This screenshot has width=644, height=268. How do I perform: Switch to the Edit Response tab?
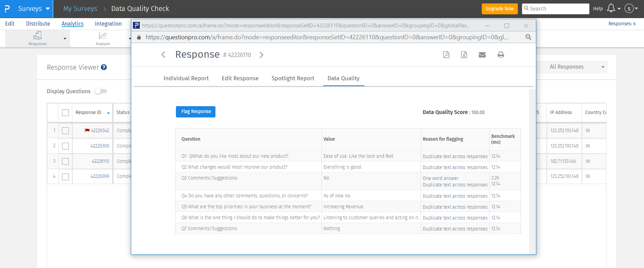coord(240,78)
